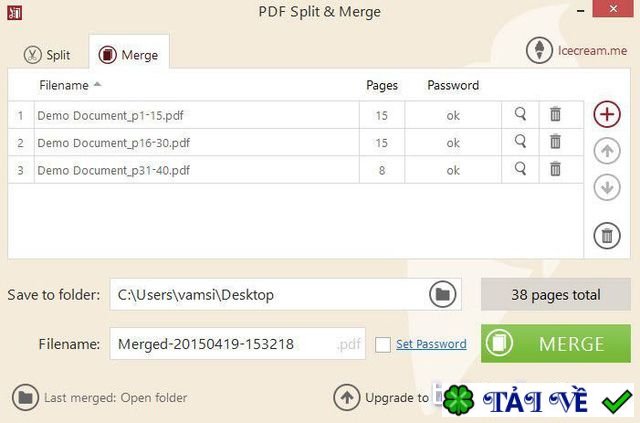The width and height of the screenshot is (640, 423).
Task: Click the app logo in title bar
Action: [15, 12]
